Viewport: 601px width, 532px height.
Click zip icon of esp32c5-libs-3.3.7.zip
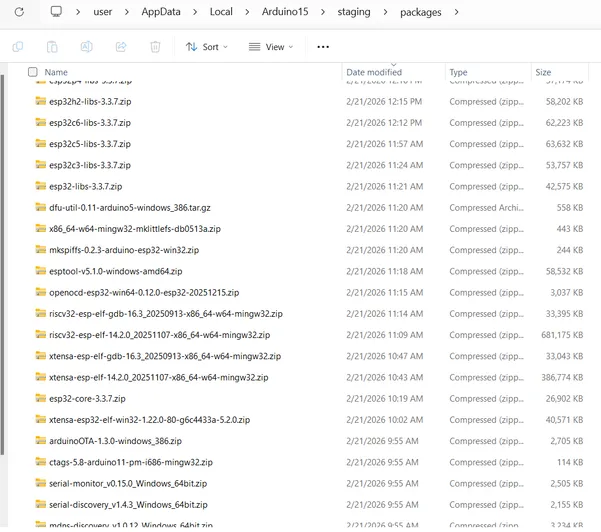[41, 143]
